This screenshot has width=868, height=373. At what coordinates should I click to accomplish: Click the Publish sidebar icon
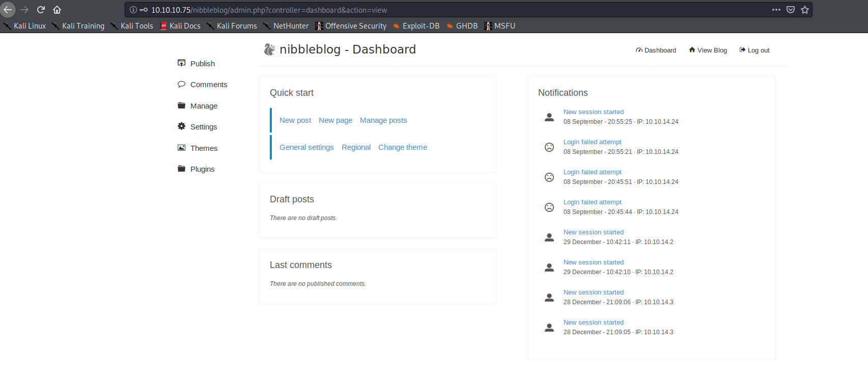[x=181, y=63]
